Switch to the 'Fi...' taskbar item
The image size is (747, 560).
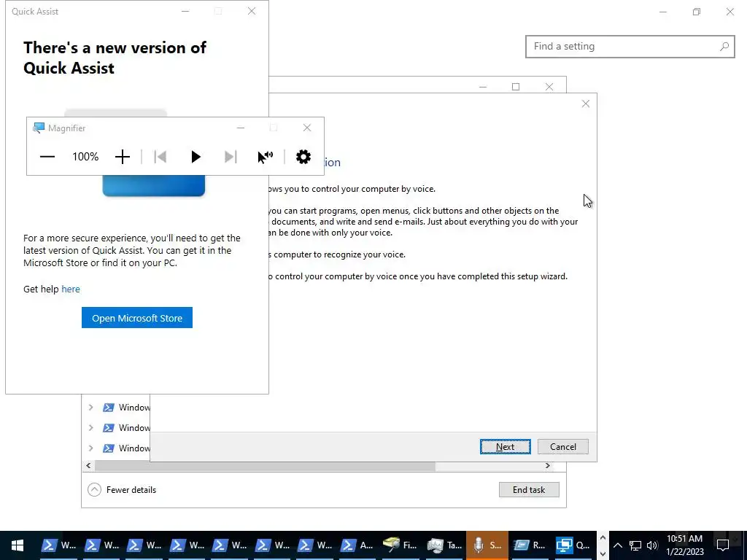coord(400,545)
